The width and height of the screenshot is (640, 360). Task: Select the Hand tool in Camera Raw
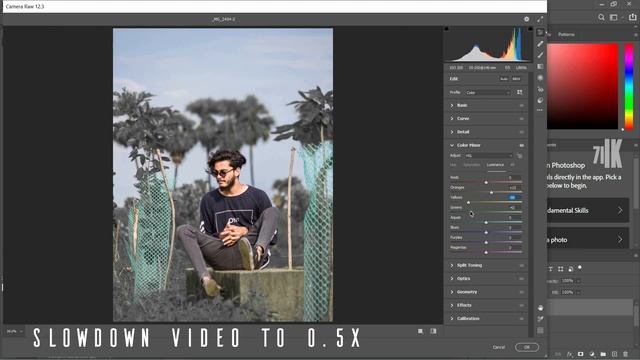point(540,308)
